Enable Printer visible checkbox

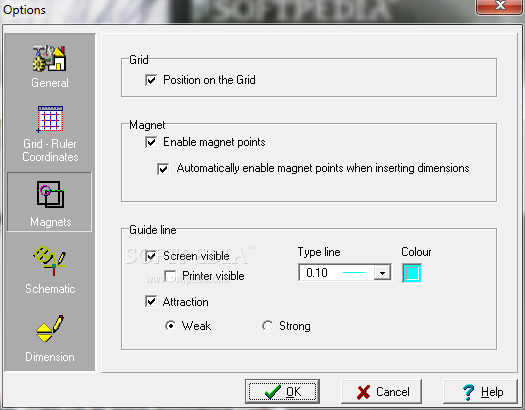[x=170, y=276]
